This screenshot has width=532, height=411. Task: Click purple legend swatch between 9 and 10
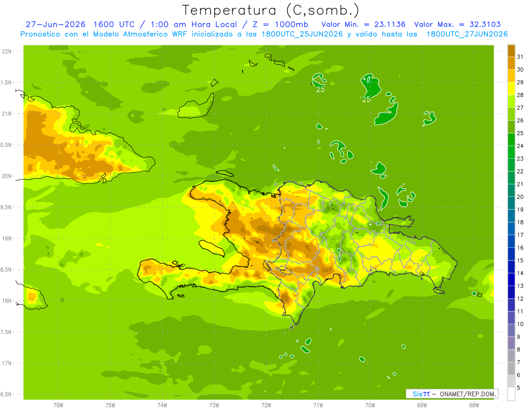point(511,330)
